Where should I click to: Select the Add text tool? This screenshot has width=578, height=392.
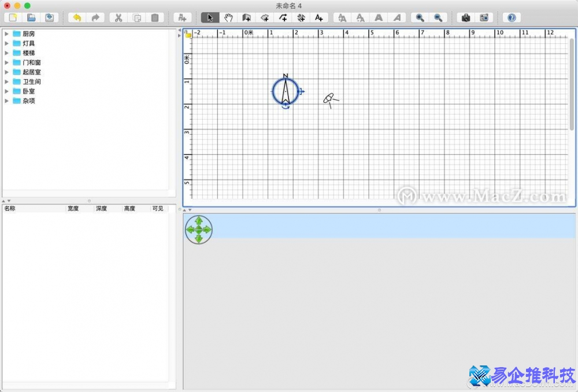pyautogui.click(x=318, y=17)
